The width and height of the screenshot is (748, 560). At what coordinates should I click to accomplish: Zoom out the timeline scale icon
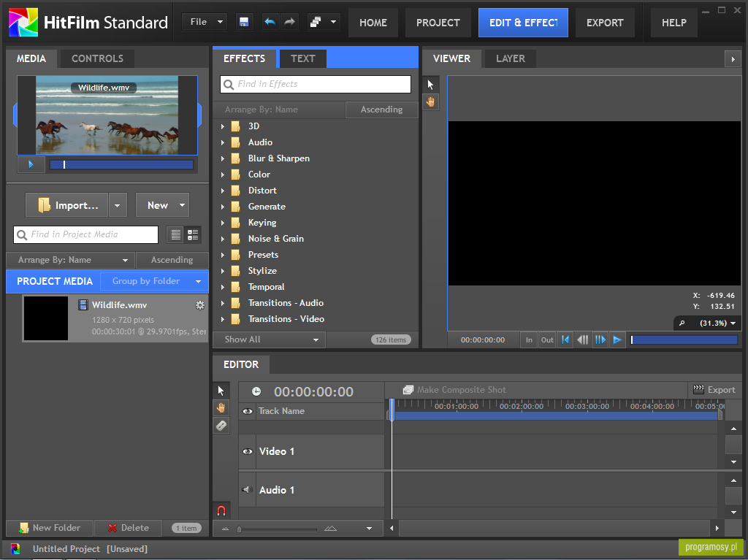click(226, 529)
